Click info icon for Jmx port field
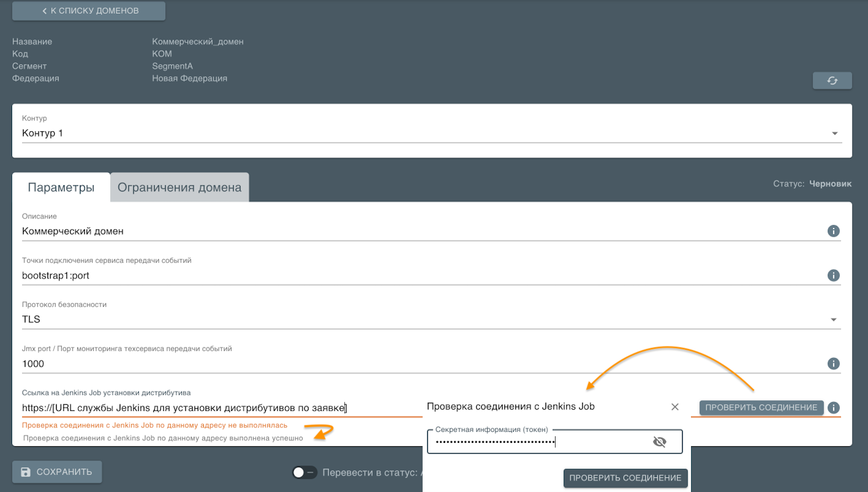 tap(833, 363)
